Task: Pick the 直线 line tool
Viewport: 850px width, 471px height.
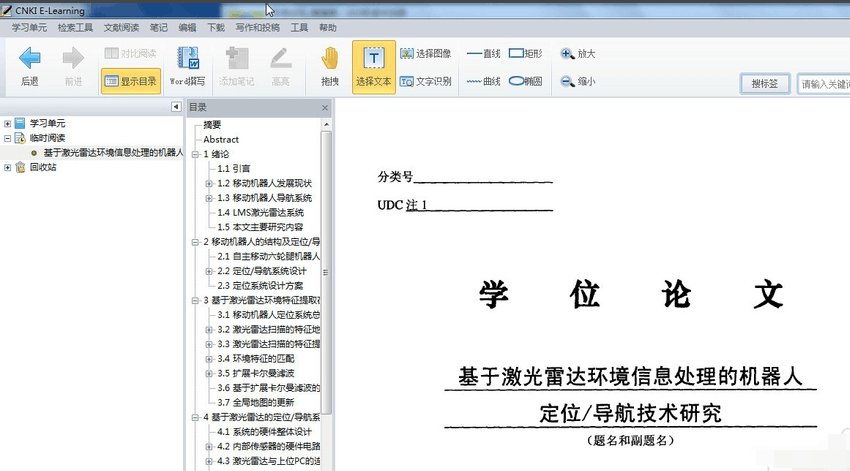Action: pos(483,53)
